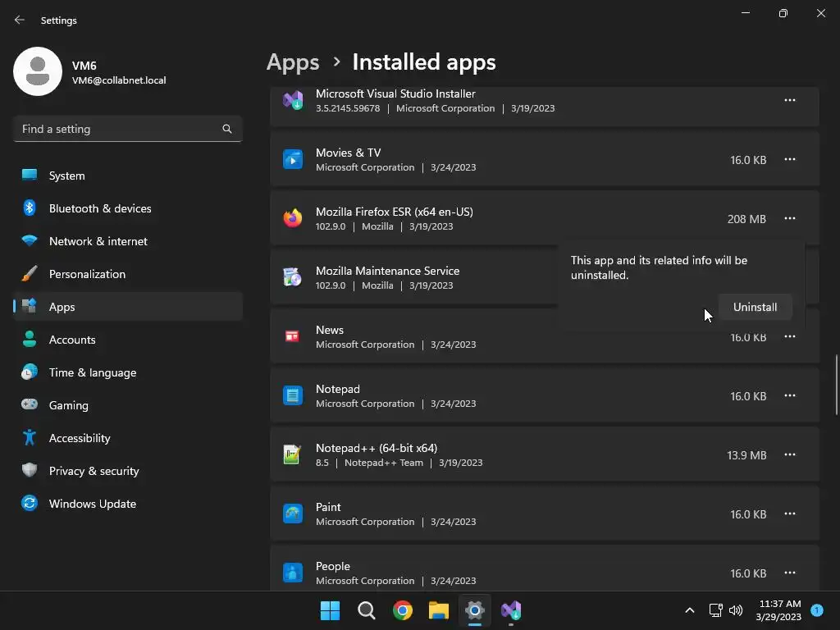The image size is (840, 630).
Task: Open Network & internet settings
Action: pyautogui.click(x=128, y=241)
